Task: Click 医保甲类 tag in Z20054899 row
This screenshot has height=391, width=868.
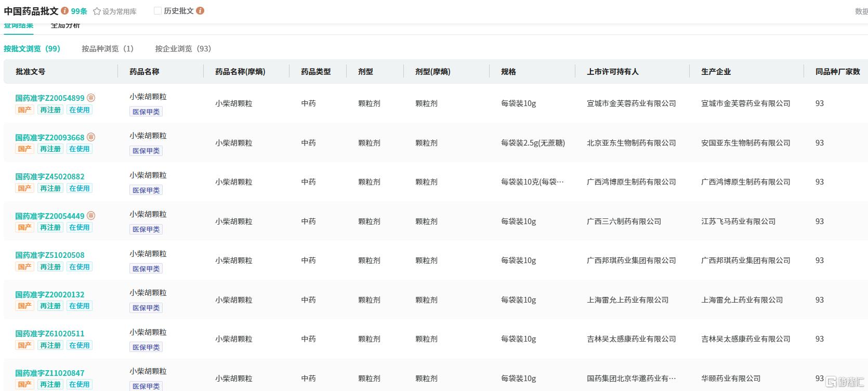Action: (146, 112)
